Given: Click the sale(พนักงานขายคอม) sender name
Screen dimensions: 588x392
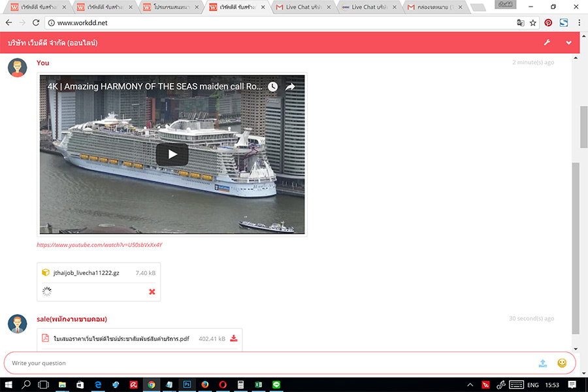Looking at the screenshot, I should 72,319.
